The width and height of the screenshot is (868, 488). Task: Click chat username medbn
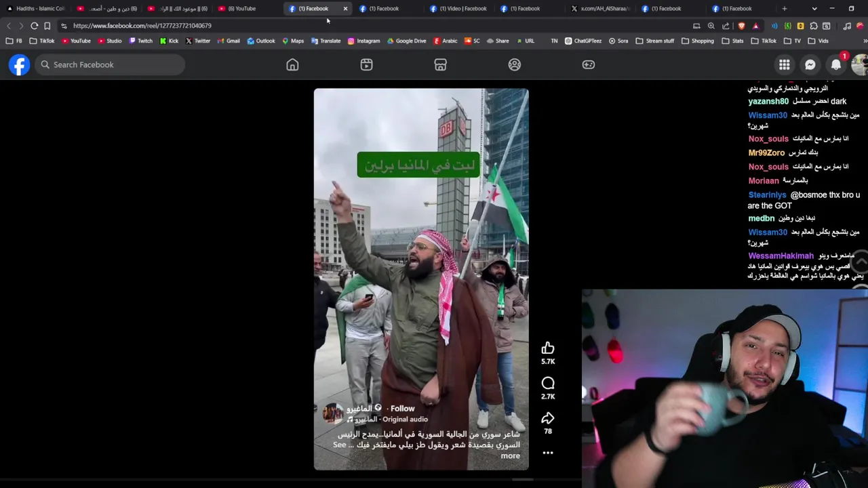coord(761,219)
